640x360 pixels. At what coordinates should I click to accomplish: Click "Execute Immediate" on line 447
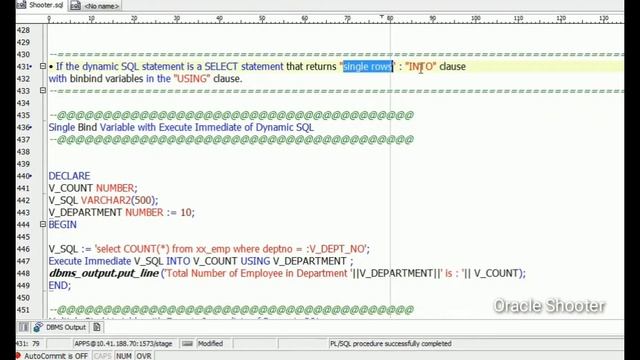coord(90,261)
